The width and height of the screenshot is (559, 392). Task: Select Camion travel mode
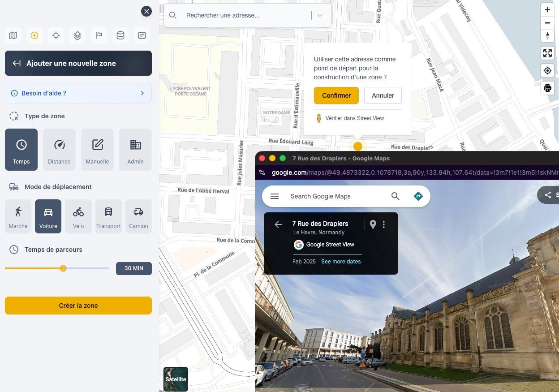pyautogui.click(x=138, y=216)
